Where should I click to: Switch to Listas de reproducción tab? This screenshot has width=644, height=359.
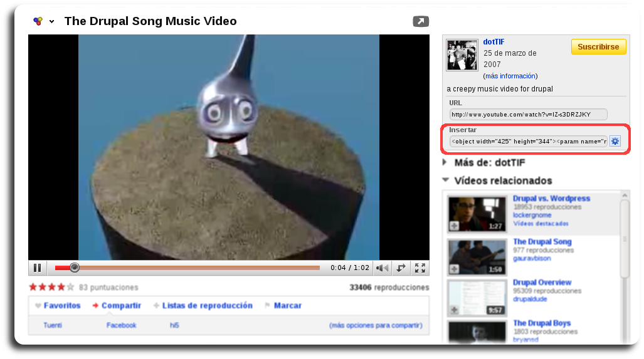[207, 306]
